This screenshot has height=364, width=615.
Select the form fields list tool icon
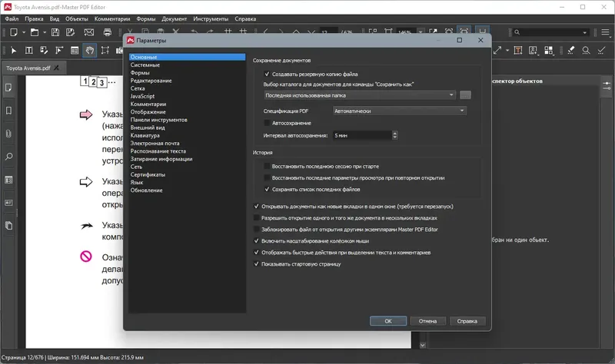(x=75, y=51)
